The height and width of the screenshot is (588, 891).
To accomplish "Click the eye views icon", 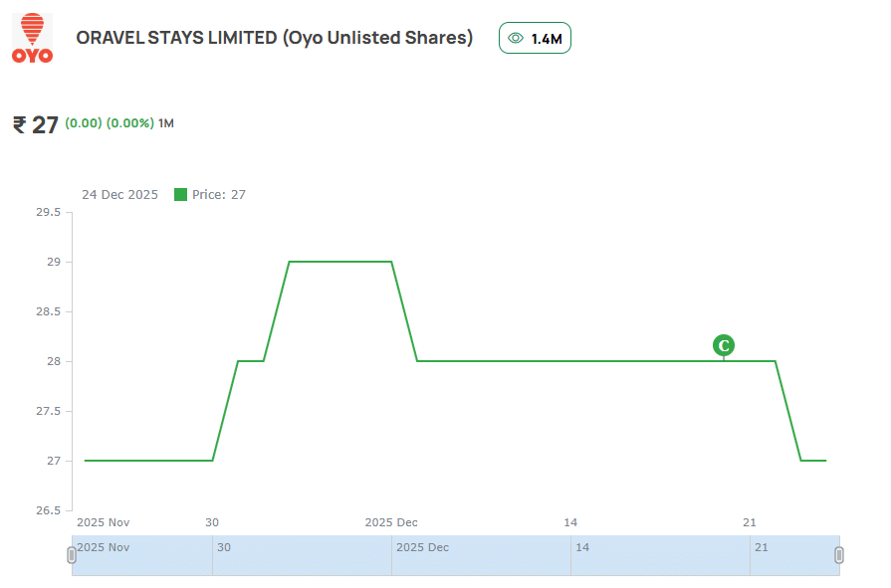I will coord(516,39).
